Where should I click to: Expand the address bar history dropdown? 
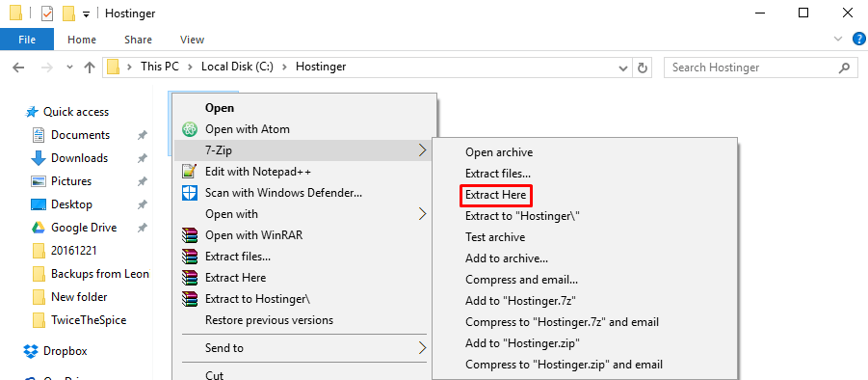[x=622, y=68]
